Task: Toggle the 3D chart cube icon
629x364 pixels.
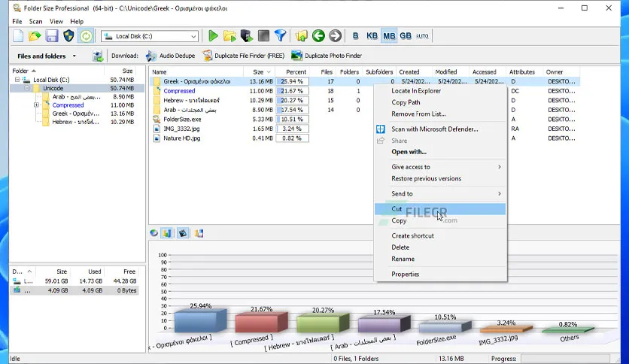Action: [x=183, y=233]
